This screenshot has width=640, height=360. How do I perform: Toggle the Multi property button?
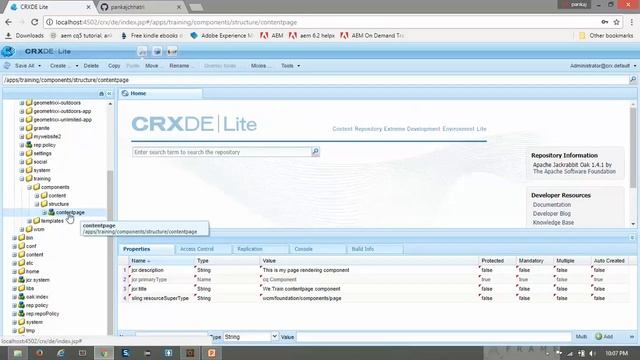[581, 336]
